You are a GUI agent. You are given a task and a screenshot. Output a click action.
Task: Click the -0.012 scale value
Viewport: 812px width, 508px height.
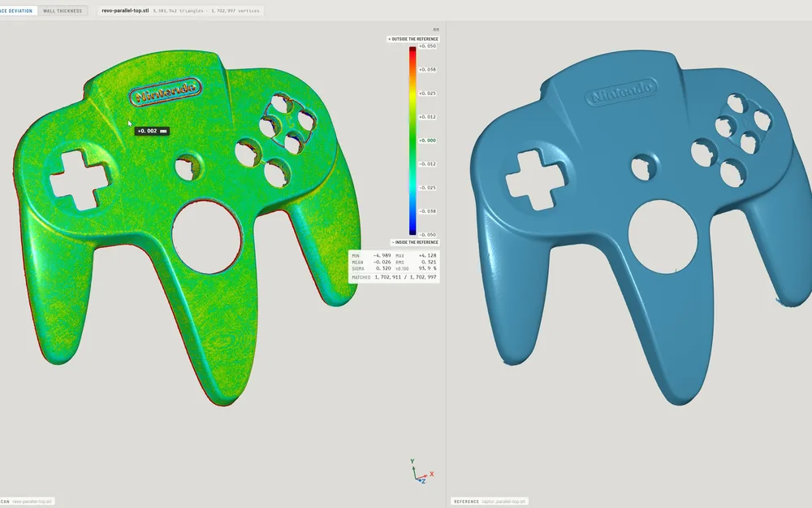coord(427,164)
